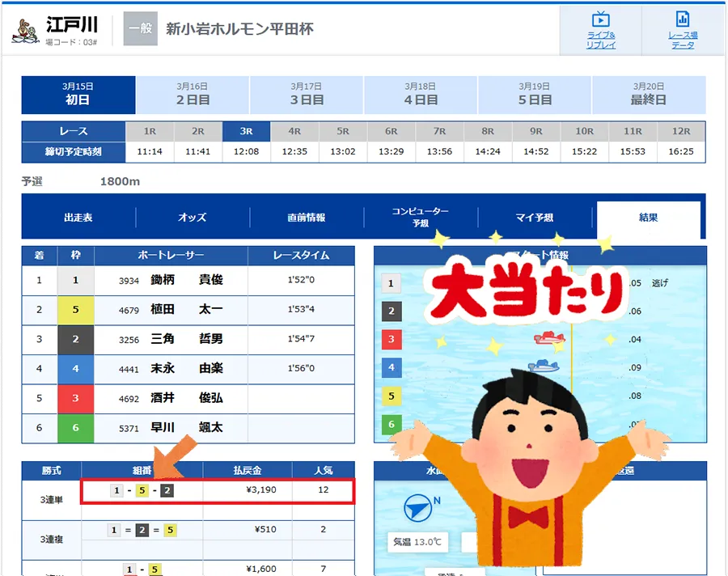The image size is (728, 576).
Task: Open the 出走表 tab
Action: [x=78, y=218]
